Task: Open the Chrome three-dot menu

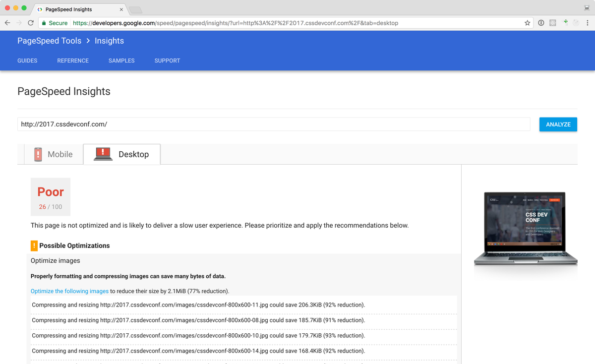Action: [588, 23]
